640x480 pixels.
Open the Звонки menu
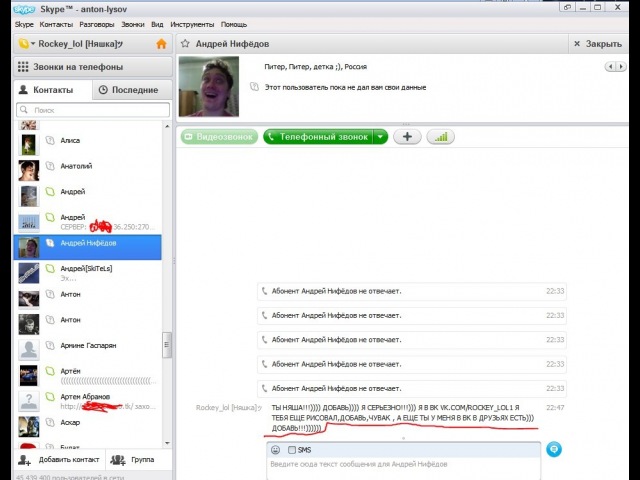(x=133, y=24)
